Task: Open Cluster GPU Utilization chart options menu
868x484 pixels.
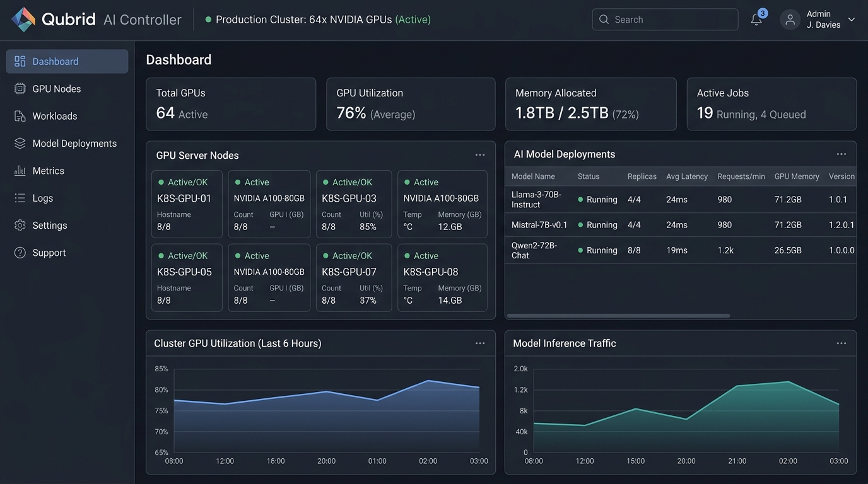Action: (x=480, y=343)
